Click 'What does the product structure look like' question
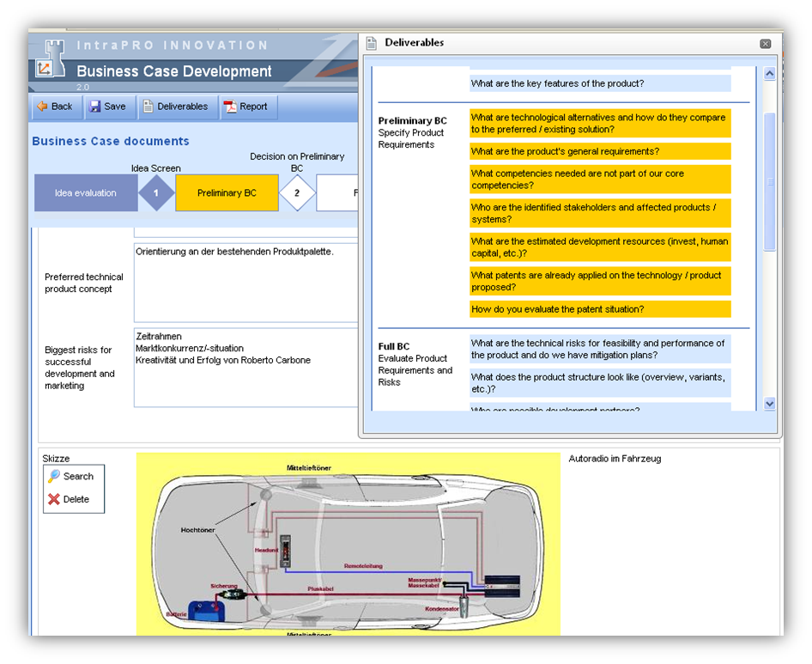The height and width of the screenshot is (664, 812). 600,383
